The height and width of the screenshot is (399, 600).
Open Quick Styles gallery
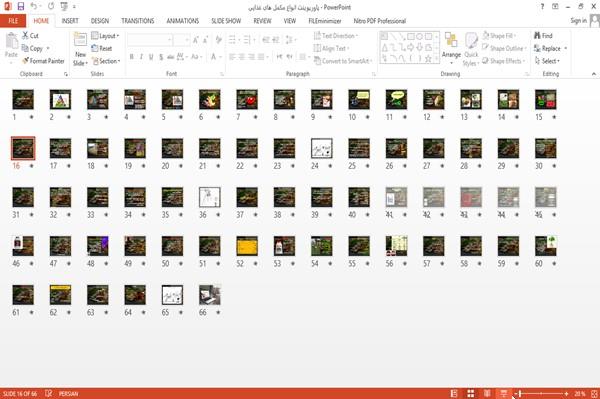(471, 49)
